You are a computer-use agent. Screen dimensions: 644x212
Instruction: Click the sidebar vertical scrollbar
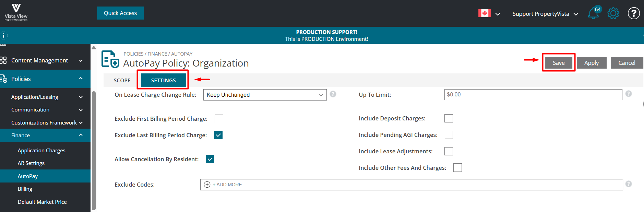[94, 150]
